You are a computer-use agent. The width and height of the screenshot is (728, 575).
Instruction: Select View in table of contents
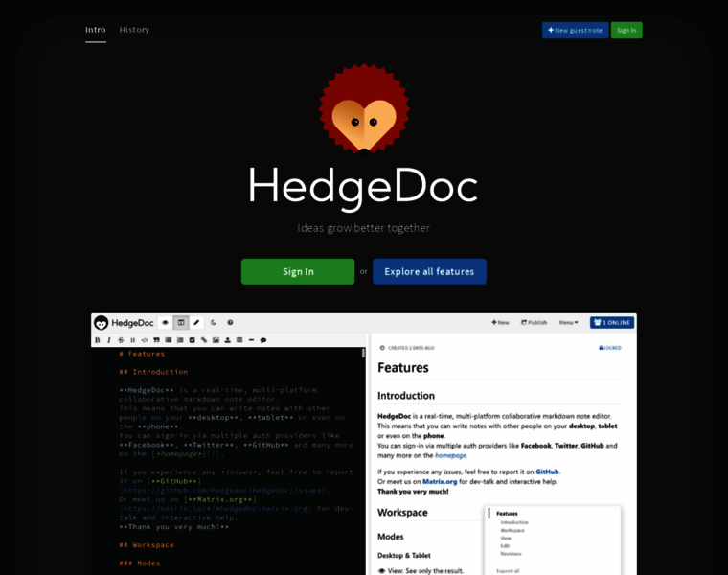(506, 538)
